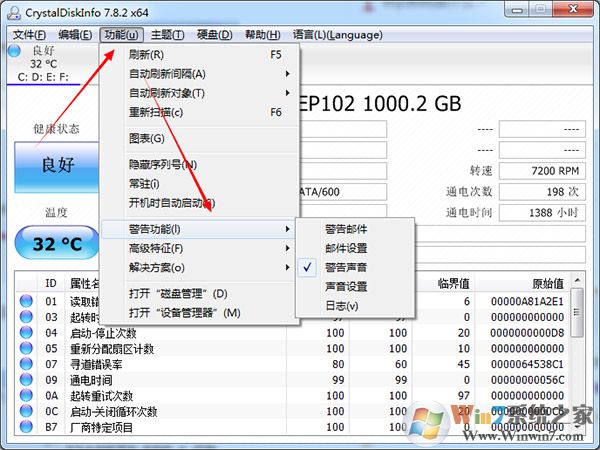Toggle 警告邮件 in the submenu
Image resolution: width=600 pixels, height=450 pixels.
tap(355, 229)
